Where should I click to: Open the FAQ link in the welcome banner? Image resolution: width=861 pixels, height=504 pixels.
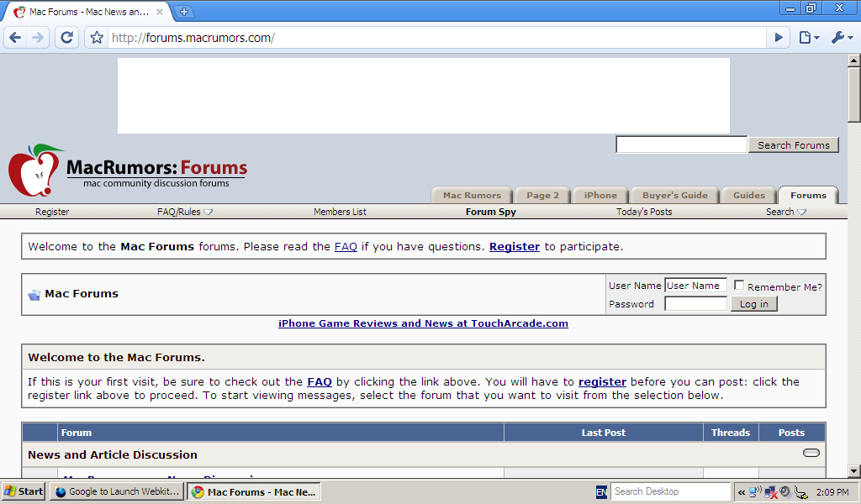coord(346,247)
